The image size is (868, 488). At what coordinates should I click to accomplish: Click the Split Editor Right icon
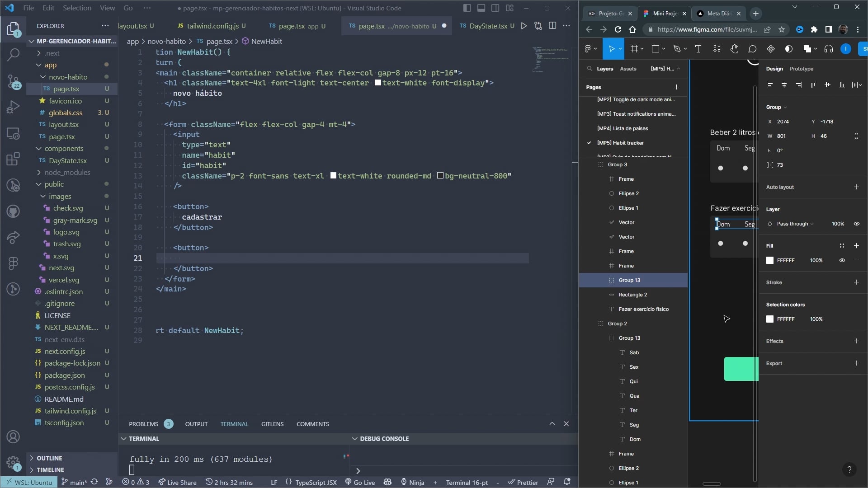pyautogui.click(x=552, y=26)
